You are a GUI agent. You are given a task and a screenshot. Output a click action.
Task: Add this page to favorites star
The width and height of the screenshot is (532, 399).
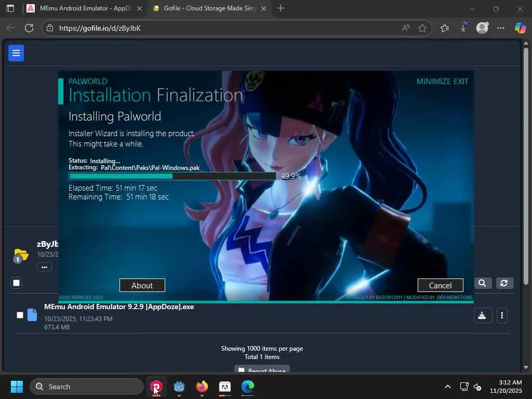click(422, 28)
